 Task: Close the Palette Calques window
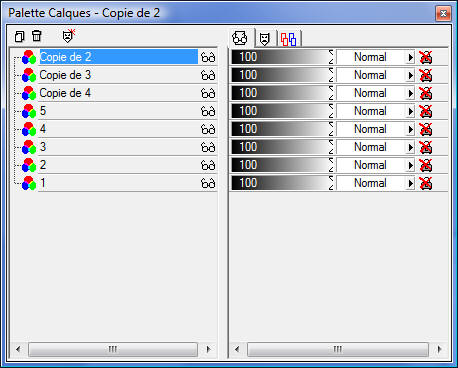(x=443, y=14)
